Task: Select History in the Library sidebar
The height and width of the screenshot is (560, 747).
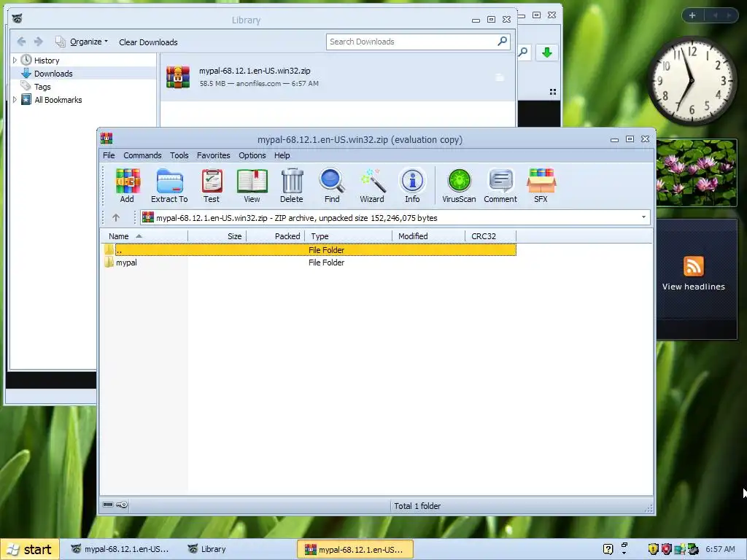Action: point(47,61)
